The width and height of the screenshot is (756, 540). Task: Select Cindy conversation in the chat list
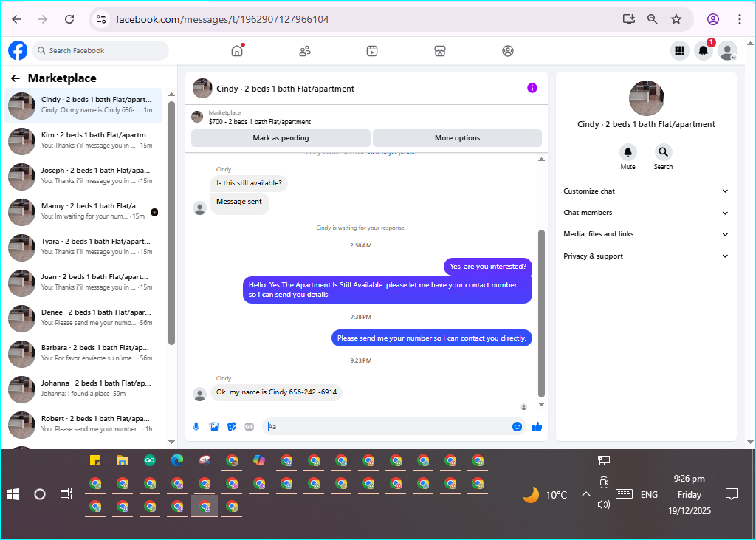click(83, 106)
